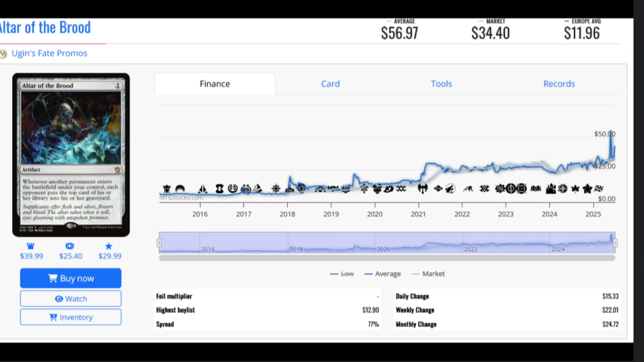
Task: Open the Card tab
Action: tap(331, 83)
